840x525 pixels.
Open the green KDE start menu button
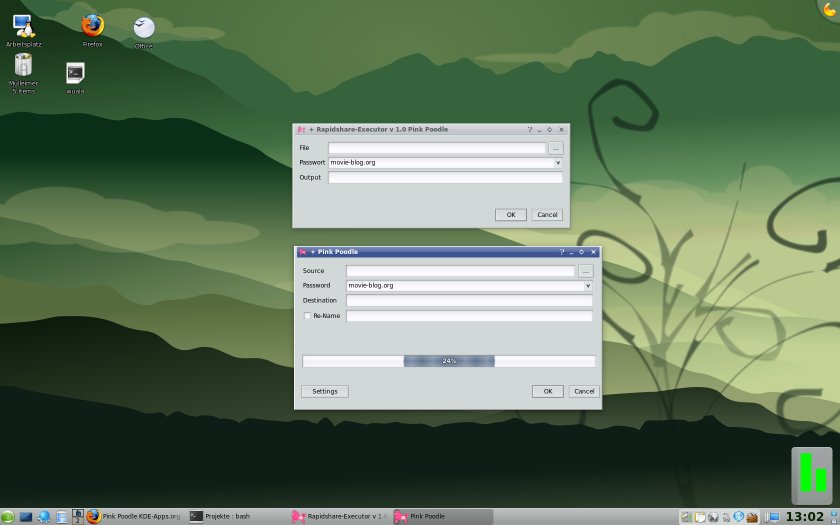click(8, 517)
